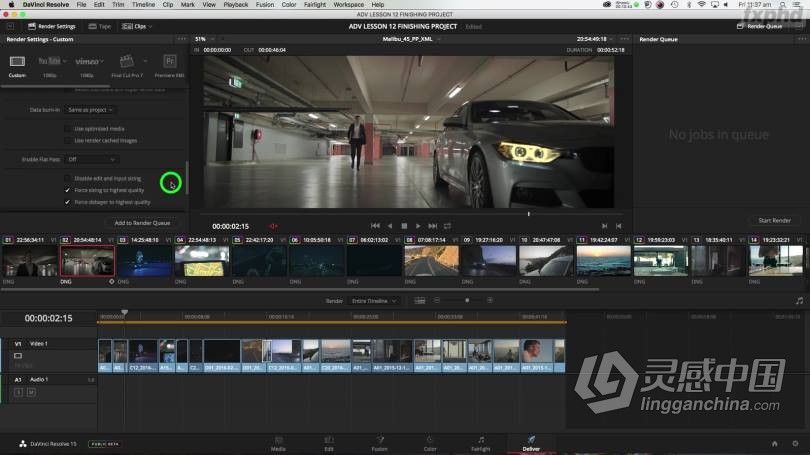Open the Fusion page

[379, 443]
